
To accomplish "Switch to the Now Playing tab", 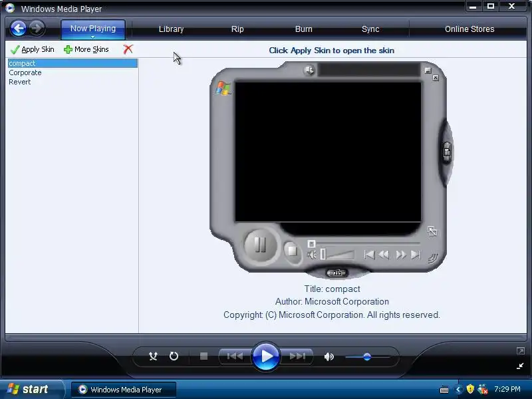I will [x=93, y=29].
